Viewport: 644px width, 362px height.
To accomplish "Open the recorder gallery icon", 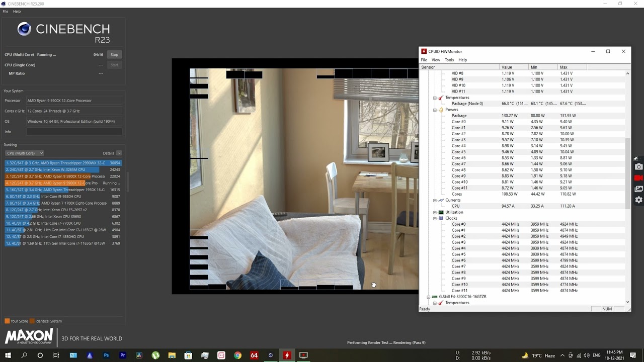I will (x=638, y=189).
